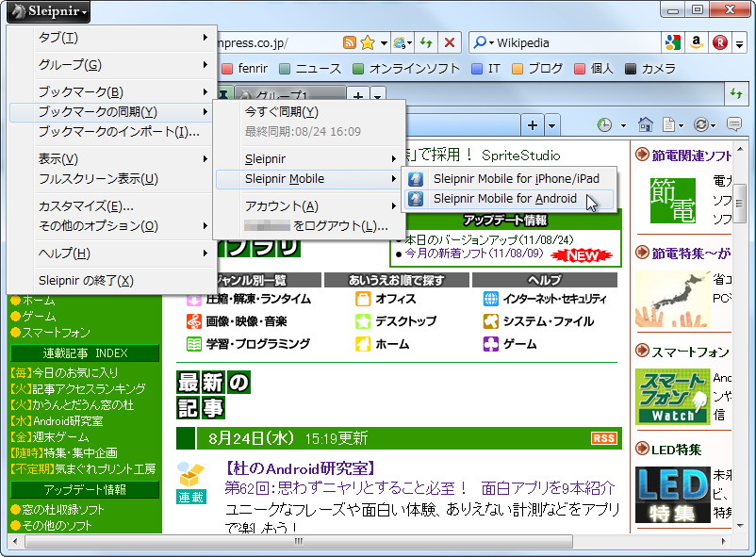Open synchronization with the circular arrows icon
Screen dimensions: 756x557
pyautogui.click(x=702, y=125)
